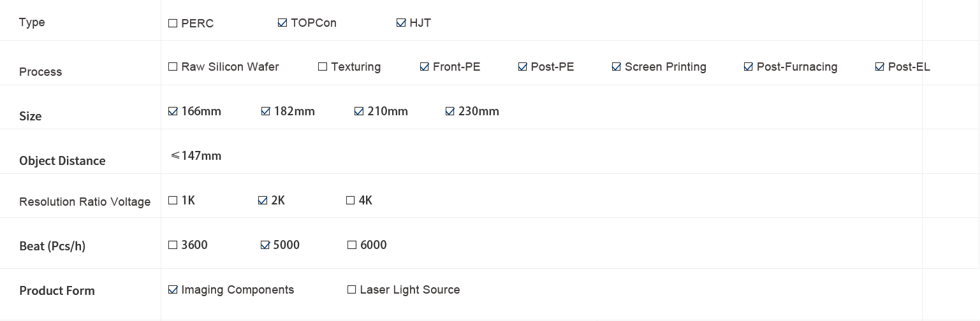Toggle the Post-PE checkbox
Viewport: 980px width, 321px height.
pos(523,67)
